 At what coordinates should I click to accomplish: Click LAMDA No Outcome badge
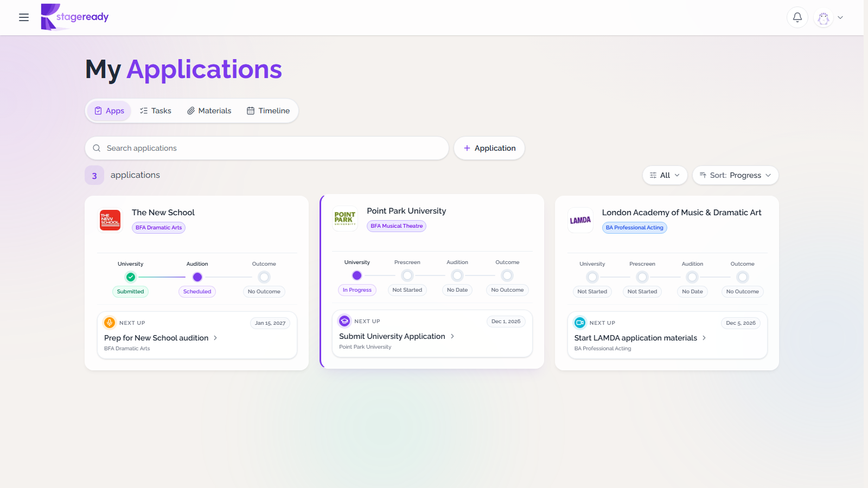coord(743,292)
